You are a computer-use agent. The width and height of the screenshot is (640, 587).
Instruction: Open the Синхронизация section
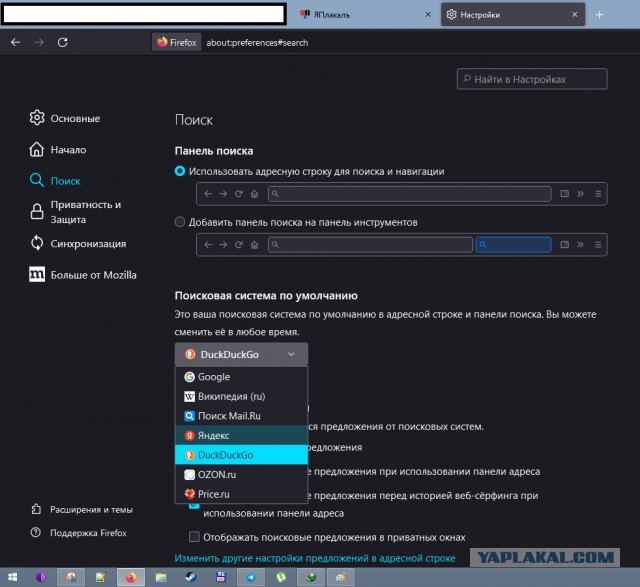[78, 244]
